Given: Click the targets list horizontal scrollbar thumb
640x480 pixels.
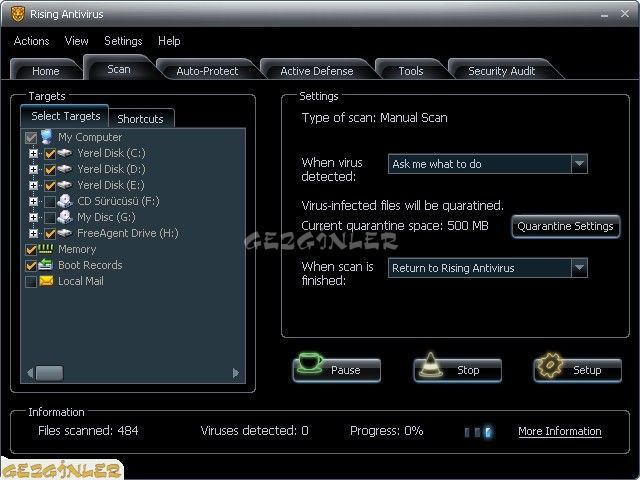Looking at the screenshot, I should pos(49,373).
